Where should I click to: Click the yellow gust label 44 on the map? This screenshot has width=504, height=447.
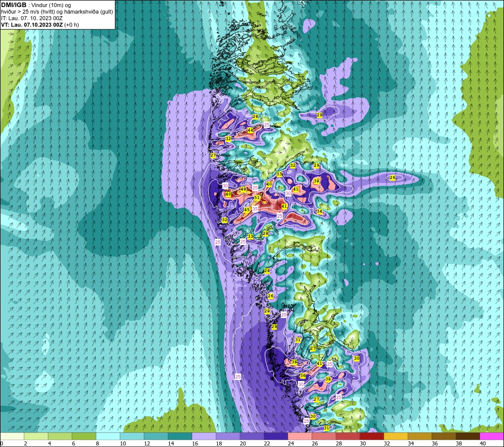coord(250,130)
